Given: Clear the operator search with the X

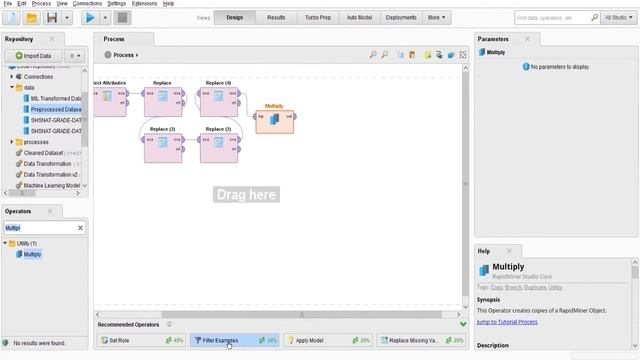Looking at the screenshot, I should [x=80, y=228].
